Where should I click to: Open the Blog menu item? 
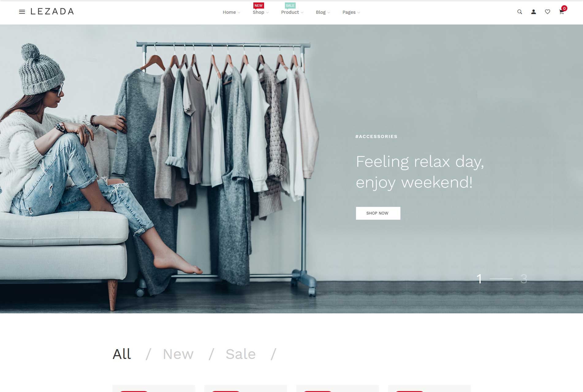pyautogui.click(x=323, y=12)
